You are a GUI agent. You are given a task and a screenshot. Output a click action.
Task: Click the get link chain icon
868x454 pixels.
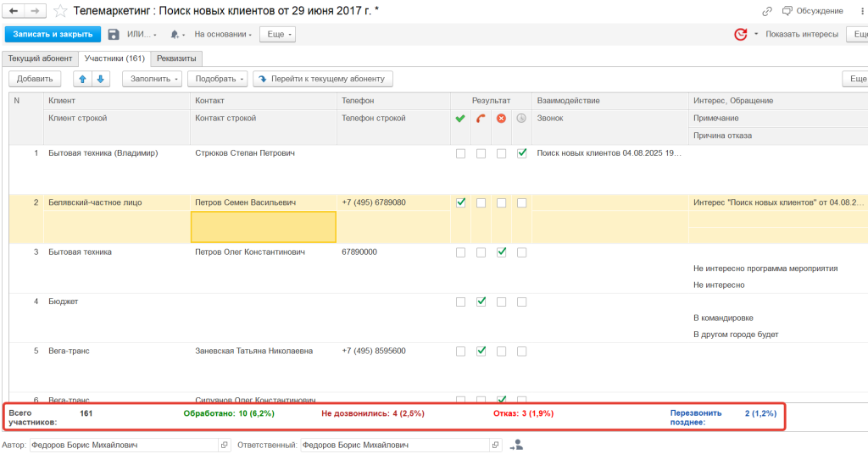pyautogui.click(x=767, y=11)
